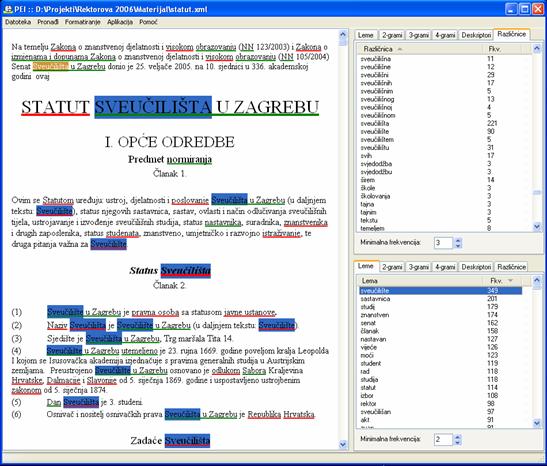Select 'temeljem' row in Različnice list
This screenshot has width=547, height=466.
point(441,228)
